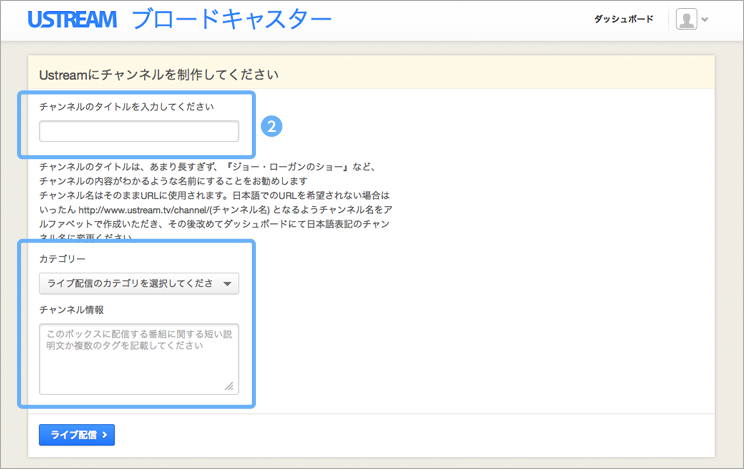Focus the channel title input field

point(139,131)
